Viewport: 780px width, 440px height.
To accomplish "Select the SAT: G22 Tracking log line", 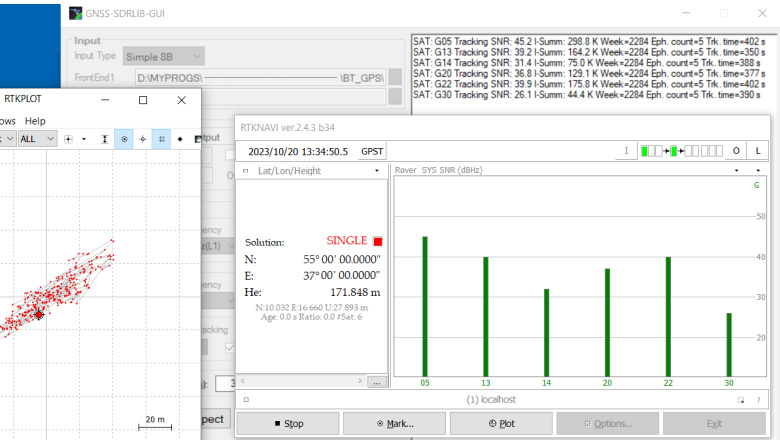I will pyautogui.click(x=589, y=84).
